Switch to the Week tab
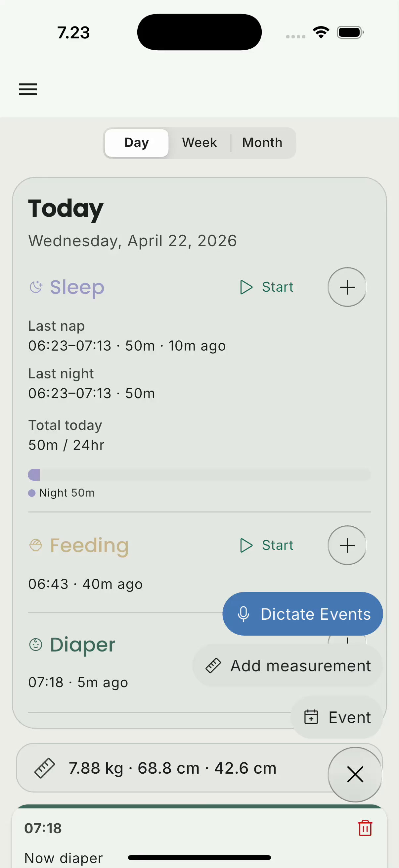Screen dimensions: 399x868 click(199, 143)
